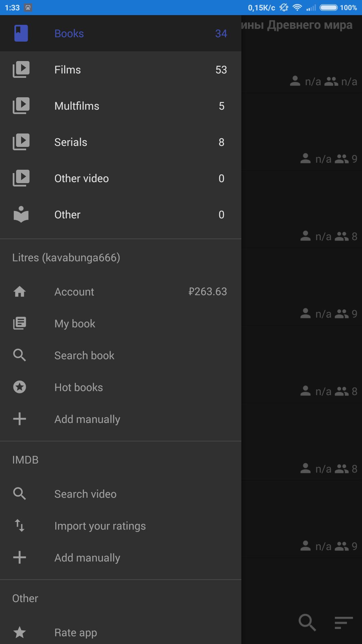The width and height of the screenshot is (362, 644).
Task: Open the sort options icon
Action: [x=344, y=623]
